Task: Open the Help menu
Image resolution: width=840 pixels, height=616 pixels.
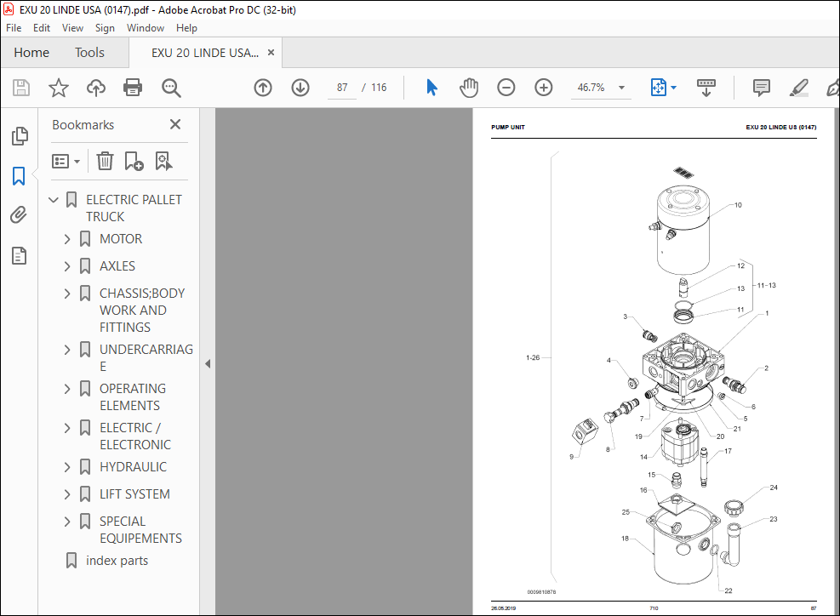Action: (x=186, y=28)
